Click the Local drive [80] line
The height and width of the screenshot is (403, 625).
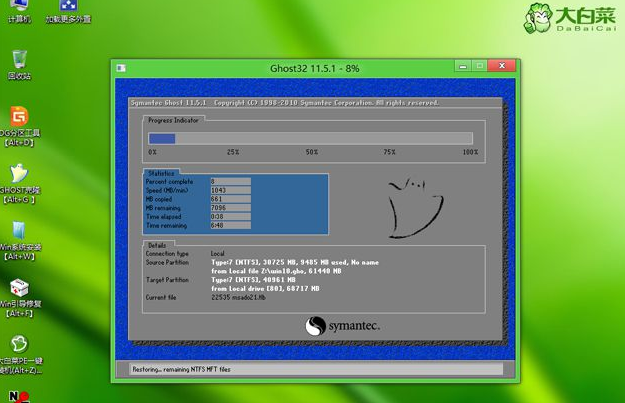(x=265, y=289)
